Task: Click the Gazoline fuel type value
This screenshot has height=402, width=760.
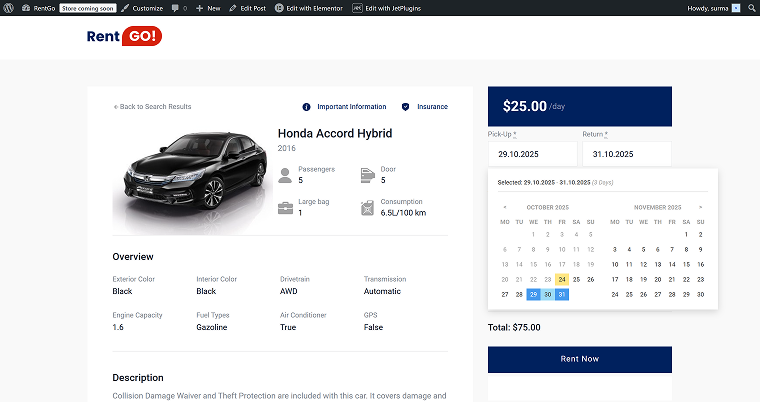Action: coord(212,327)
